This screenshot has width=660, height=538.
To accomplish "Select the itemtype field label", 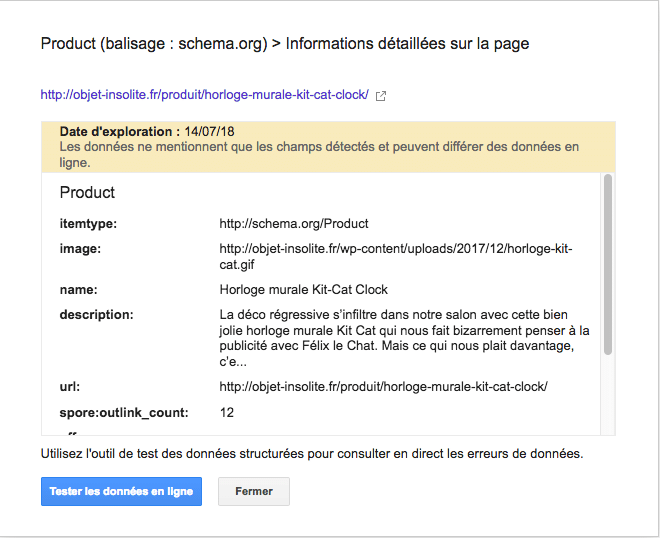I will pos(88,224).
